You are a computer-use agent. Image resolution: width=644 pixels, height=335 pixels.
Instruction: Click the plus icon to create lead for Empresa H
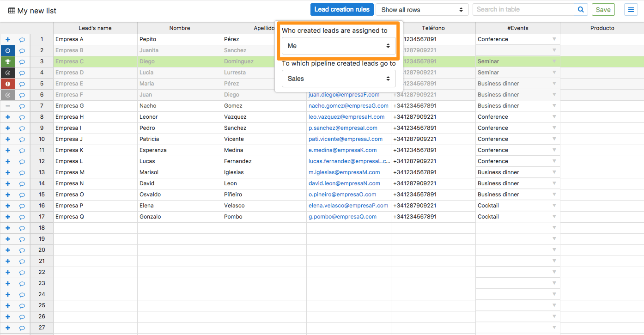(x=8, y=117)
